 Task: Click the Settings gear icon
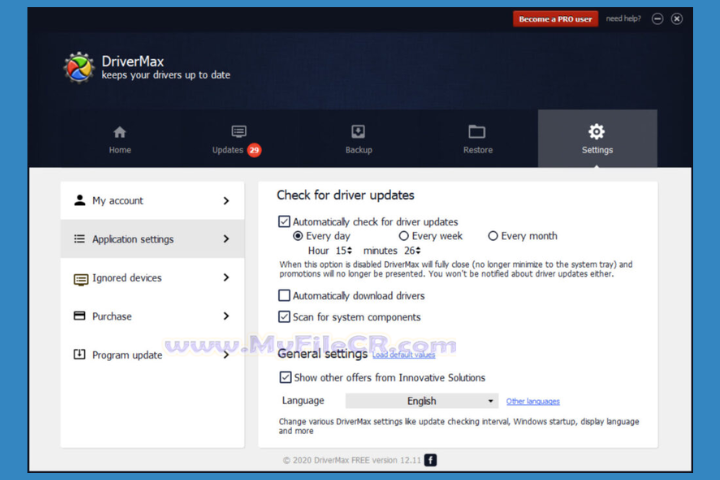[x=596, y=132]
